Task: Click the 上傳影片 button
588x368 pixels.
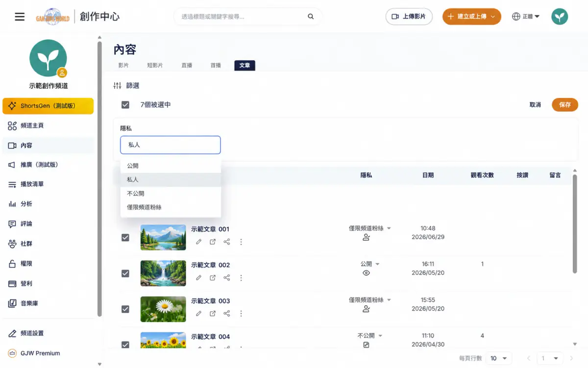Action: 409,17
